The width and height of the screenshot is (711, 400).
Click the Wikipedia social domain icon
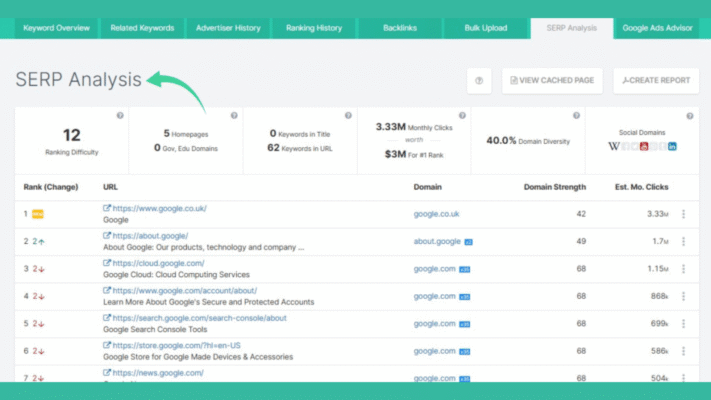613,147
